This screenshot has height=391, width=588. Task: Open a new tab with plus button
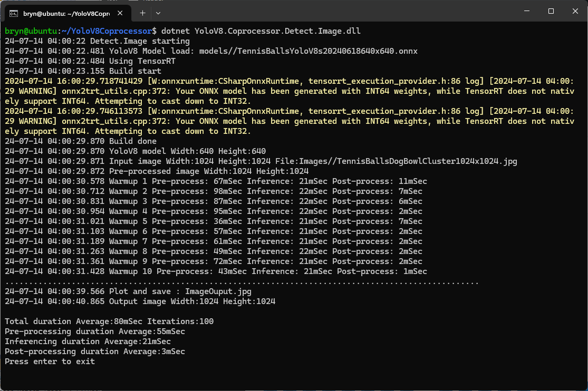(142, 12)
